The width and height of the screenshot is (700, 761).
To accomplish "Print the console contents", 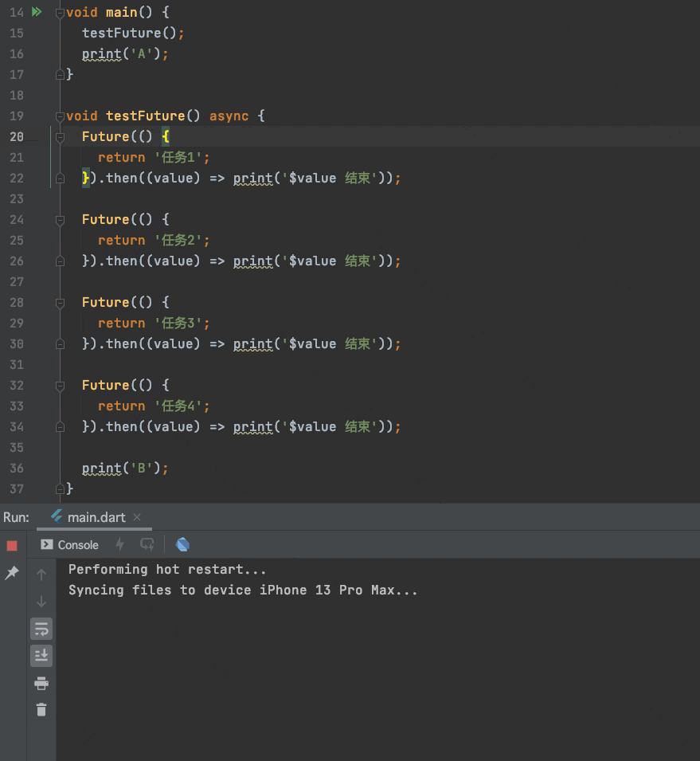I will point(41,683).
